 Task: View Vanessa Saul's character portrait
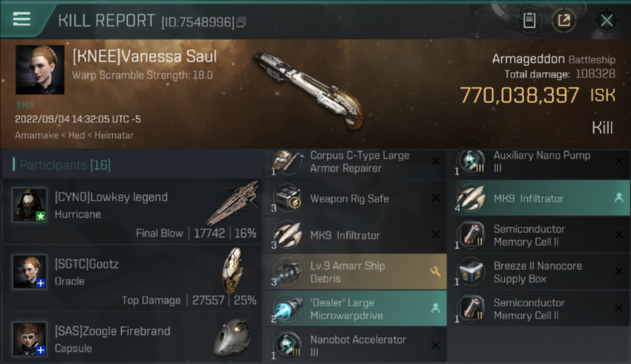click(40, 70)
